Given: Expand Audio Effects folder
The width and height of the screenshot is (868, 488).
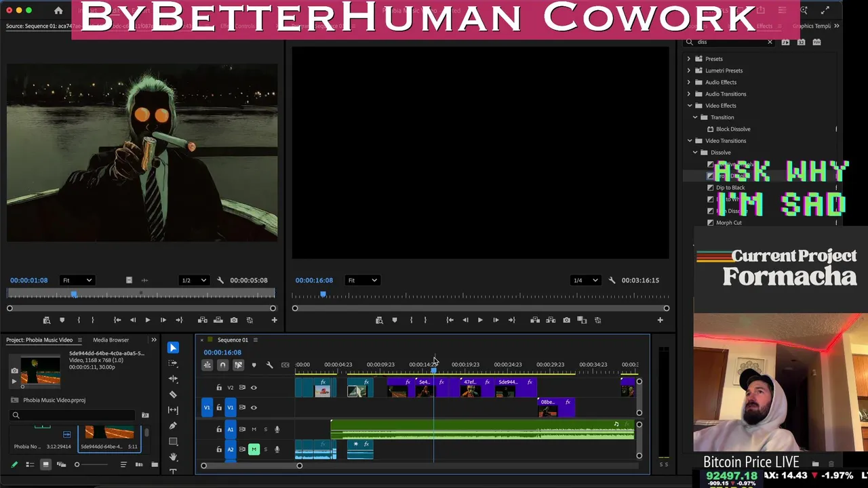Looking at the screenshot, I should coord(689,82).
